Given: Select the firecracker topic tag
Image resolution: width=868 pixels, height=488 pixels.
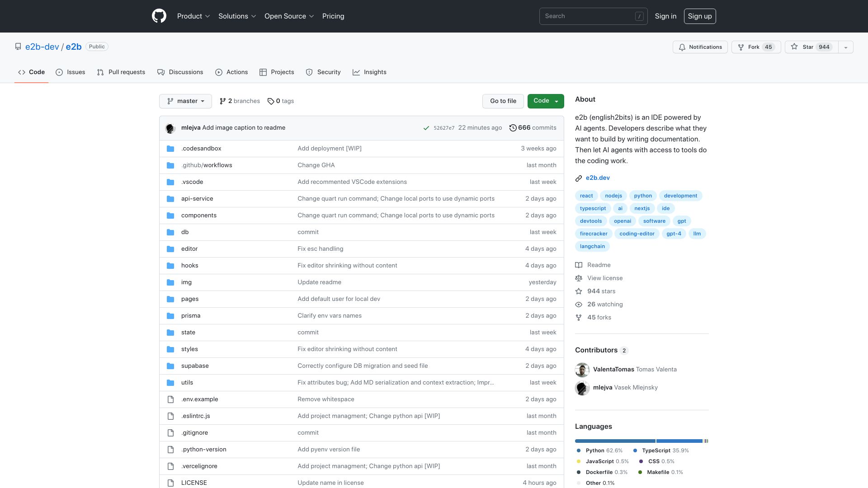Looking at the screenshot, I should click(594, 234).
